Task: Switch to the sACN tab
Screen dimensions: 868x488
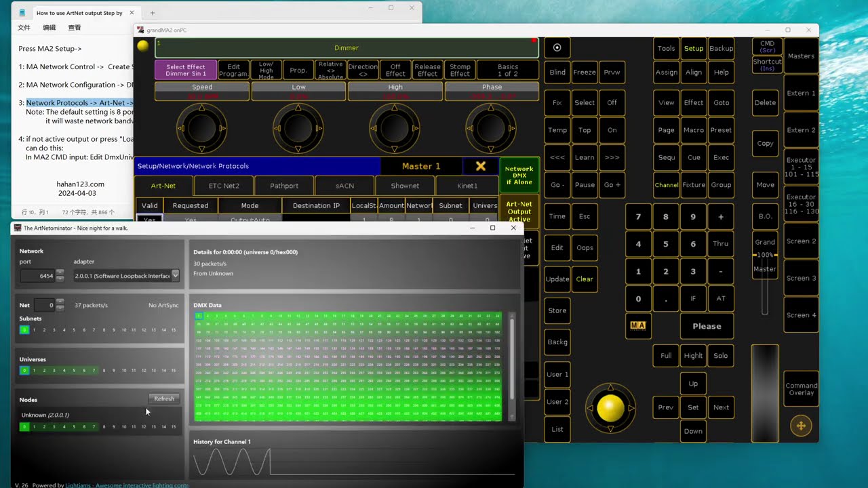Action: tap(344, 186)
